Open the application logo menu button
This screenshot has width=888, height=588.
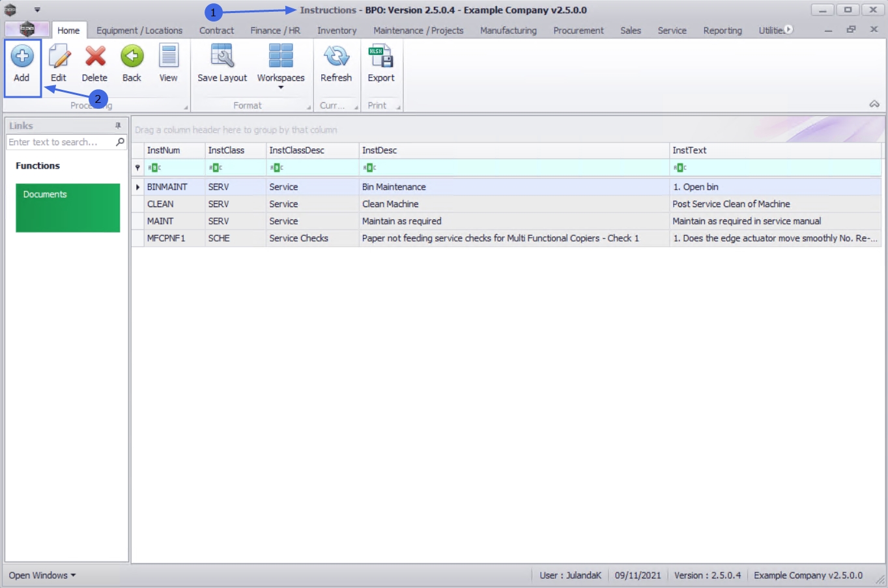tap(27, 29)
